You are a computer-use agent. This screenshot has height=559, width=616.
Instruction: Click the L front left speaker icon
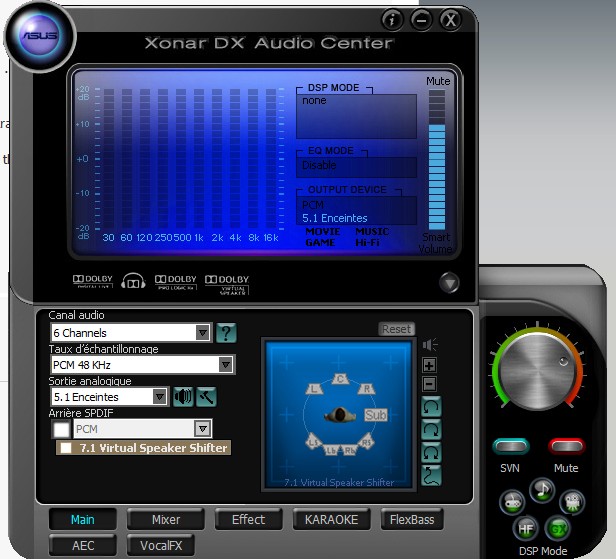pos(314,389)
